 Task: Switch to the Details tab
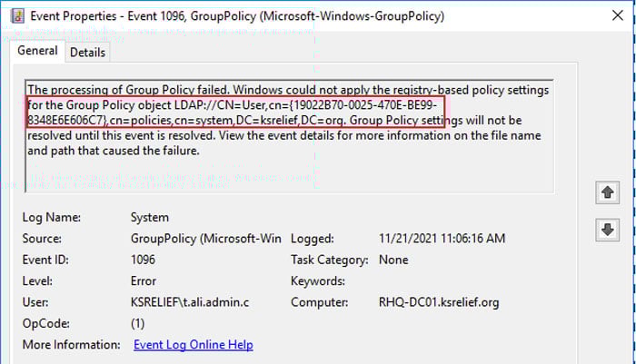click(x=87, y=53)
